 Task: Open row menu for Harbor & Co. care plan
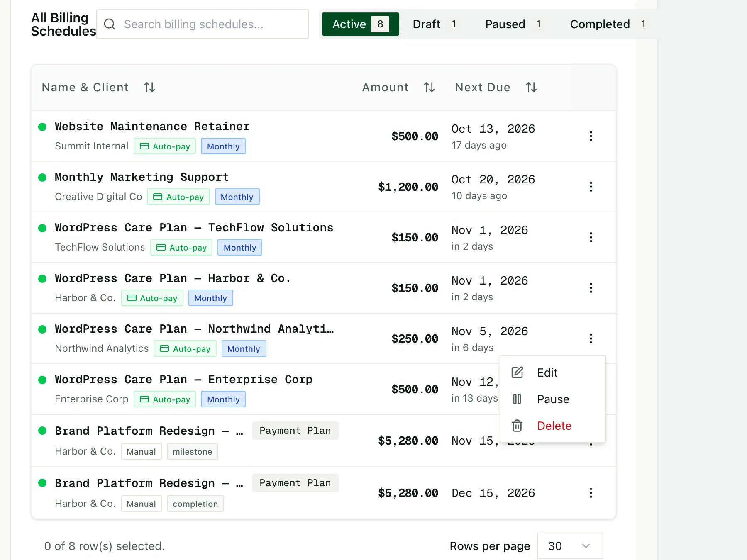tap(591, 288)
